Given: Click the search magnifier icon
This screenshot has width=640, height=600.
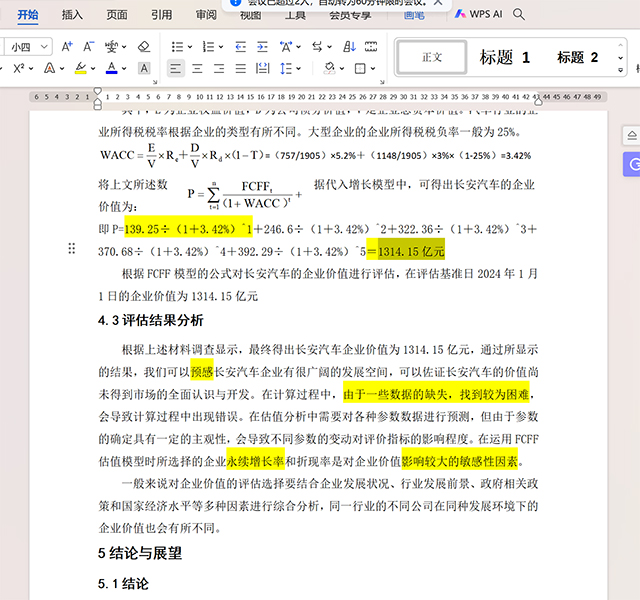Looking at the screenshot, I should click(519, 14).
